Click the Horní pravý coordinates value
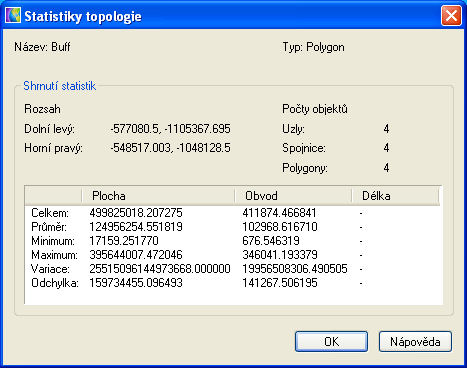Viewport: 467px width, 368px height. click(x=170, y=148)
